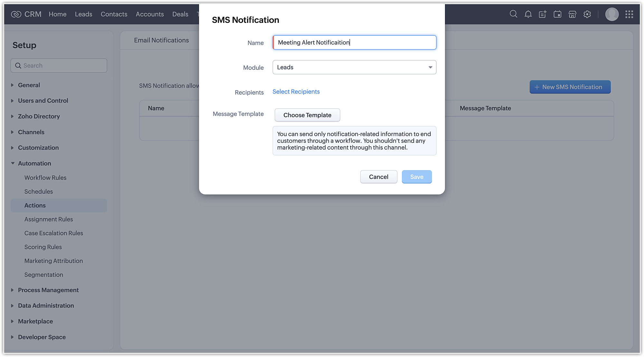Open Workflow Rules in sidebar
The width and height of the screenshot is (644, 357).
pyautogui.click(x=45, y=178)
